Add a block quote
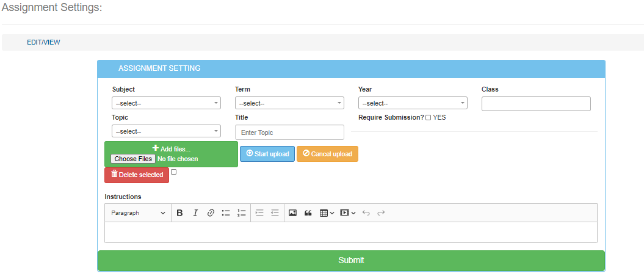 [x=308, y=213]
